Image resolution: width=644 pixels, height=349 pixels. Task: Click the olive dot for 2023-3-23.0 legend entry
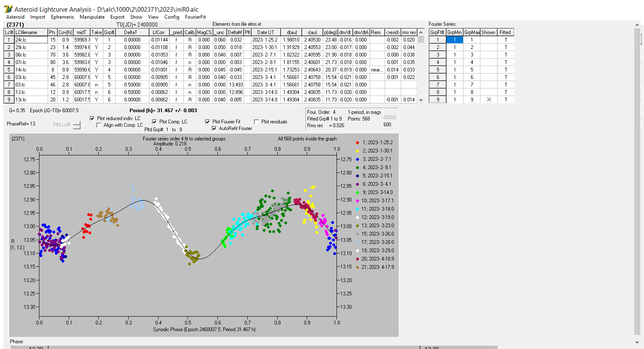point(357,226)
